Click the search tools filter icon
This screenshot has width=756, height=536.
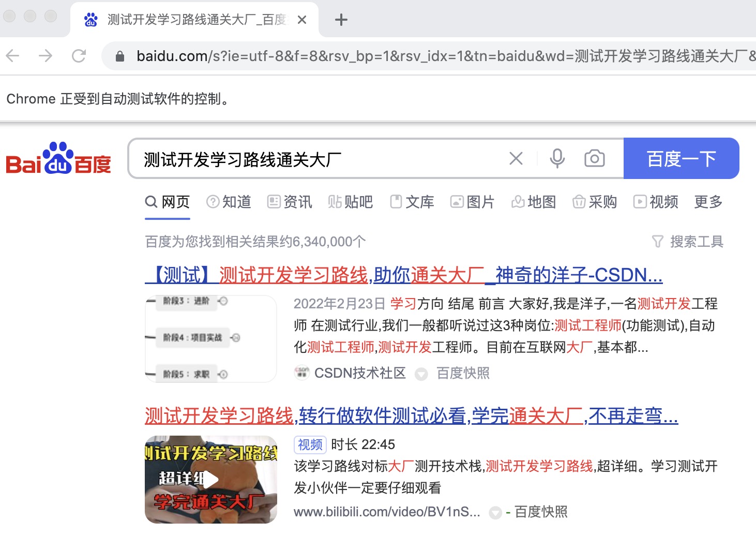(x=657, y=242)
